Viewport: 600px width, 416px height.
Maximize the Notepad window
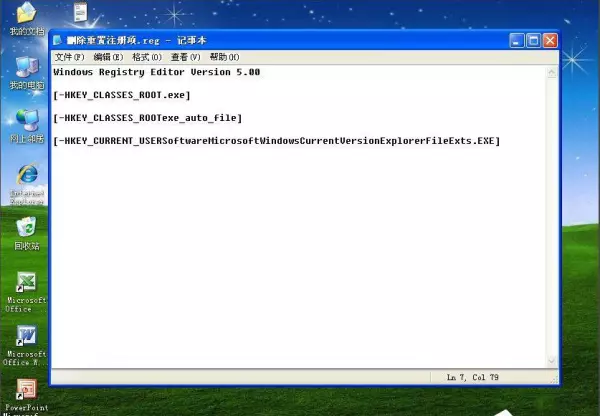(x=533, y=41)
